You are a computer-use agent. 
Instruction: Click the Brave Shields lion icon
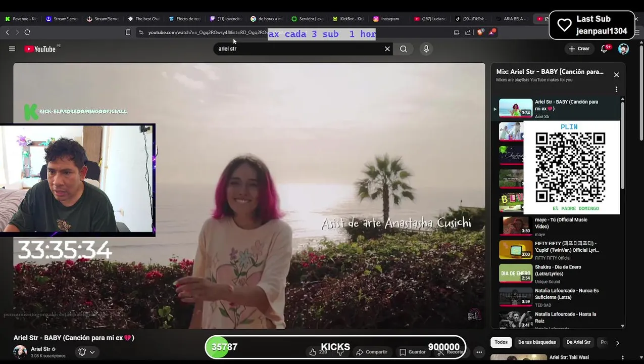(x=480, y=32)
